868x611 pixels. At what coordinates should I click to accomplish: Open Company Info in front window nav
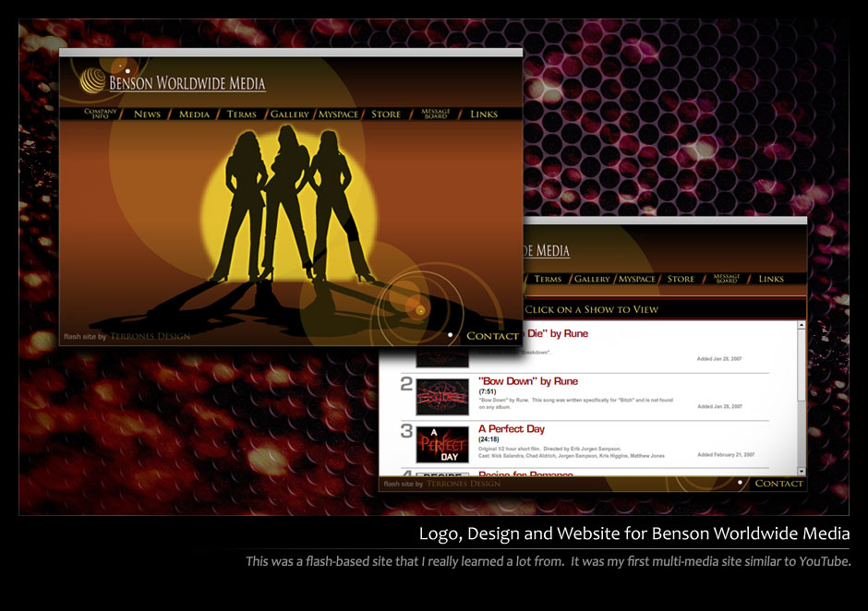[x=101, y=114]
